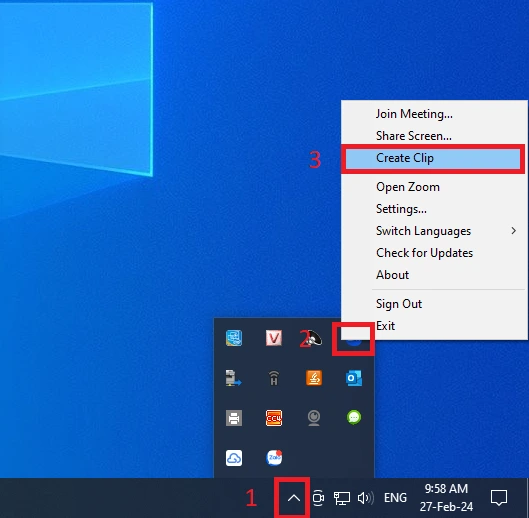The height and width of the screenshot is (518, 529).
Task: Click the Zalo tray icon
Action: [274, 458]
